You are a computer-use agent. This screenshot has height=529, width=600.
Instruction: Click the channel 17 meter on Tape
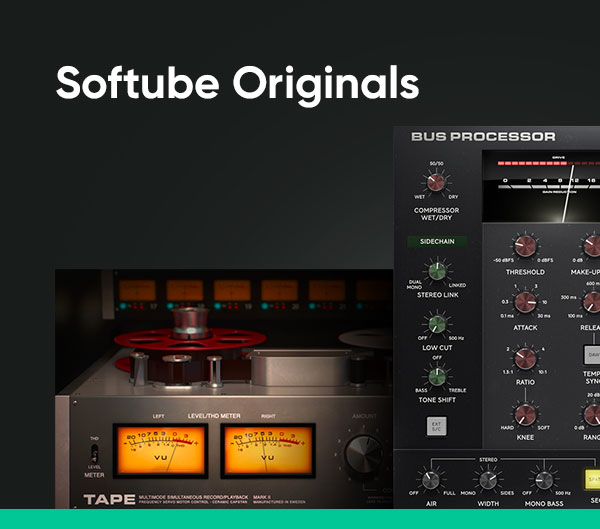(137, 291)
